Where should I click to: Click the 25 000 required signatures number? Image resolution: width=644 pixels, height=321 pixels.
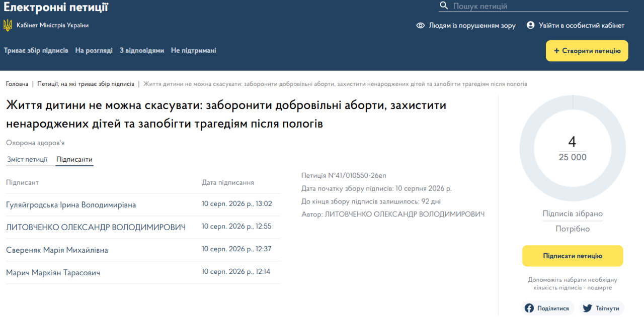pos(573,157)
